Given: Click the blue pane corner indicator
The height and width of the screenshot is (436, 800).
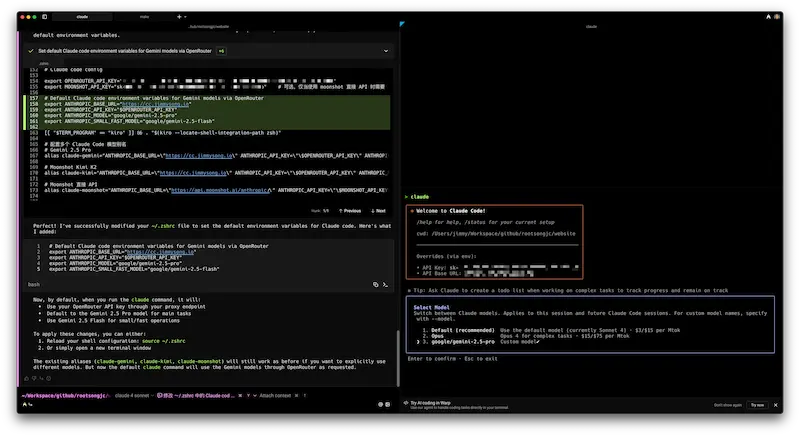Looking at the screenshot, I should coord(402,23).
